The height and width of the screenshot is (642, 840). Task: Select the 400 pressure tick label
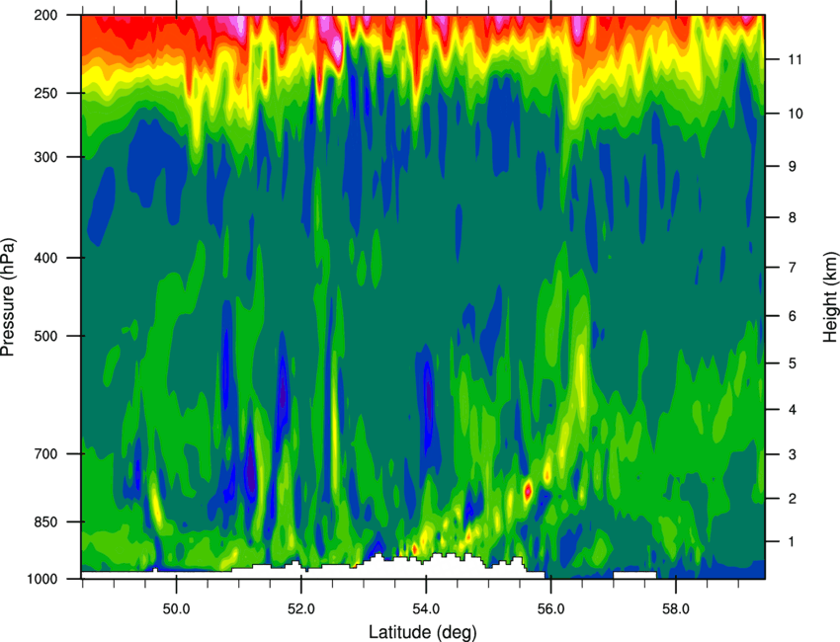tap(46, 258)
